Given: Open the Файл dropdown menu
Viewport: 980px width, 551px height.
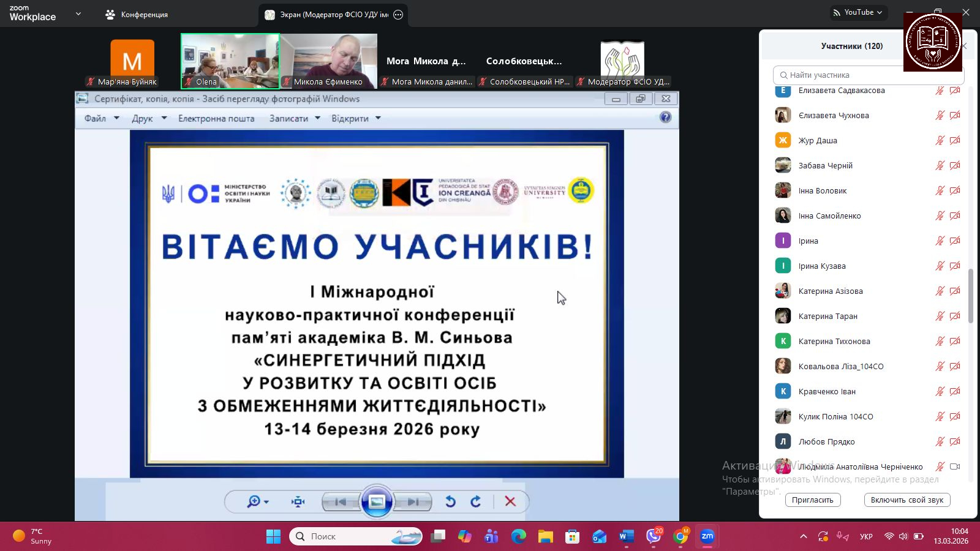Looking at the screenshot, I should (102, 118).
